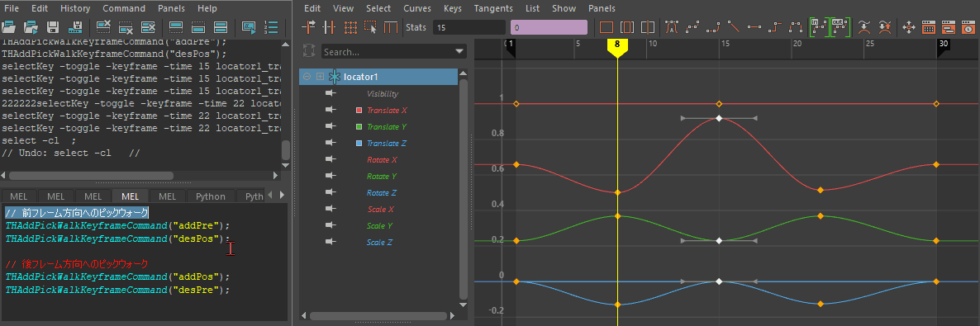Set Spline tangents icon

click(692, 27)
